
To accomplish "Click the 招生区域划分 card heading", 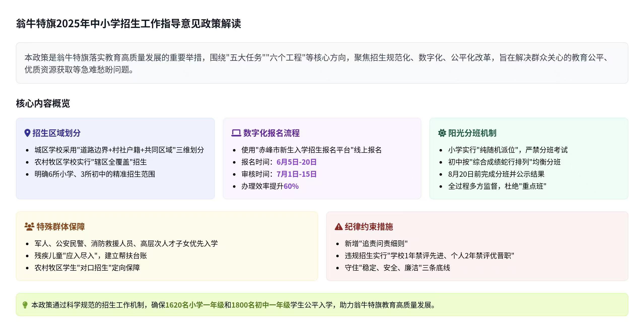I will [56, 133].
